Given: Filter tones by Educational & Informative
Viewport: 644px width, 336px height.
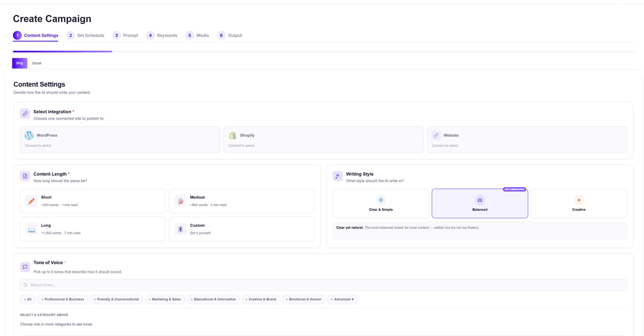Looking at the screenshot, I should click(x=213, y=299).
